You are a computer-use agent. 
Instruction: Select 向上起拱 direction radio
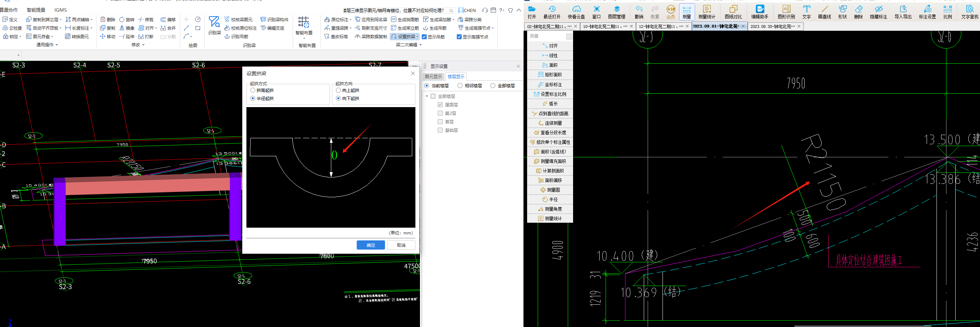click(x=348, y=90)
